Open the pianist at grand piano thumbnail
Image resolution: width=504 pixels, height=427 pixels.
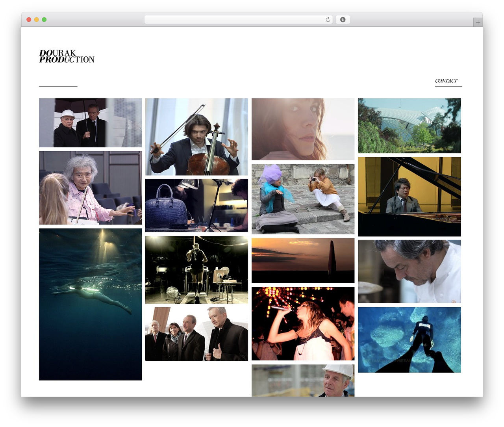click(409, 197)
